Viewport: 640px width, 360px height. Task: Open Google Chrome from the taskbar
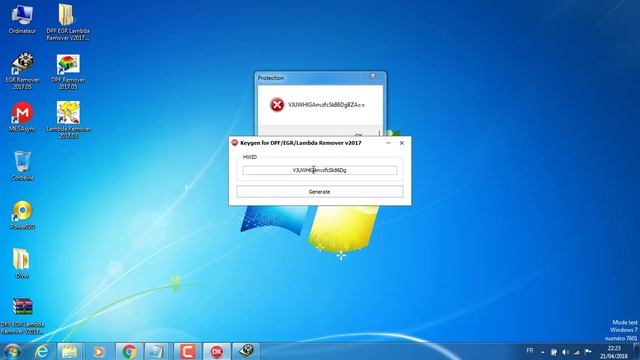(x=129, y=351)
